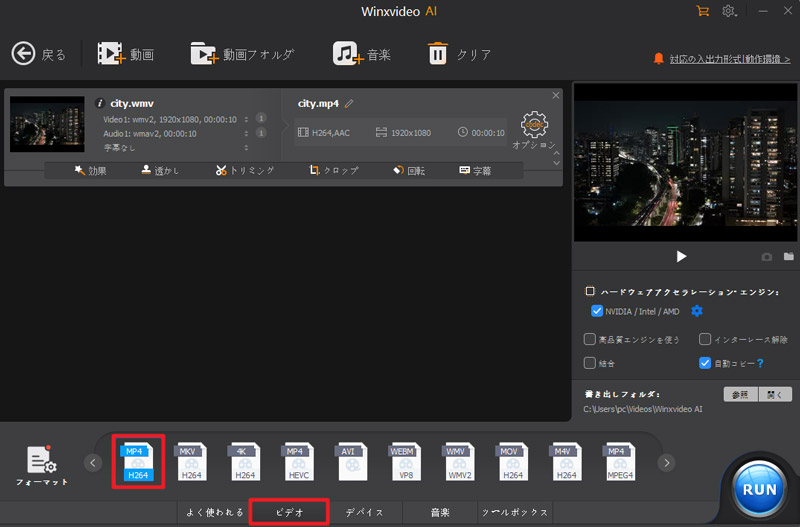Image resolution: width=800 pixels, height=527 pixels.
Task: Click the blue question mark beside 自動コピー
Action: (x=760, y=363)
